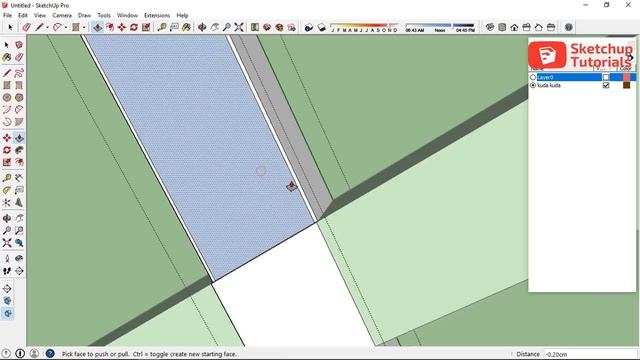
Task: Open the Line tool dropdown arrow
Action: click(x=47, y=28)
